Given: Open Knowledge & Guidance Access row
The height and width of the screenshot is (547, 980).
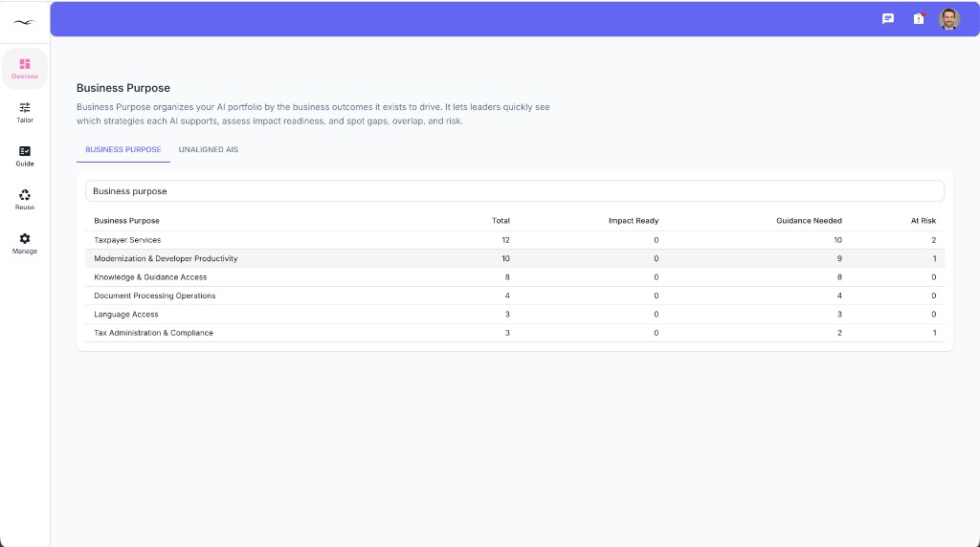Looking at the screenshot, I should tap(514, 277).
